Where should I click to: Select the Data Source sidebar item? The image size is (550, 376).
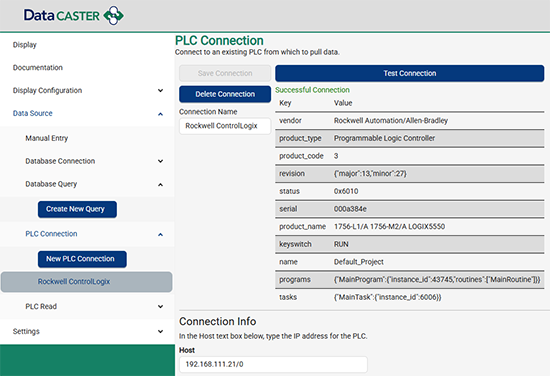coord(32,113)
